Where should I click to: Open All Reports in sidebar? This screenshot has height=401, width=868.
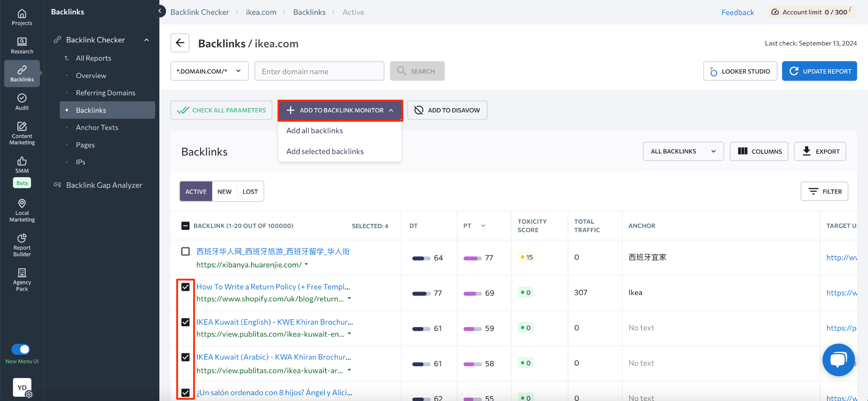94,58
